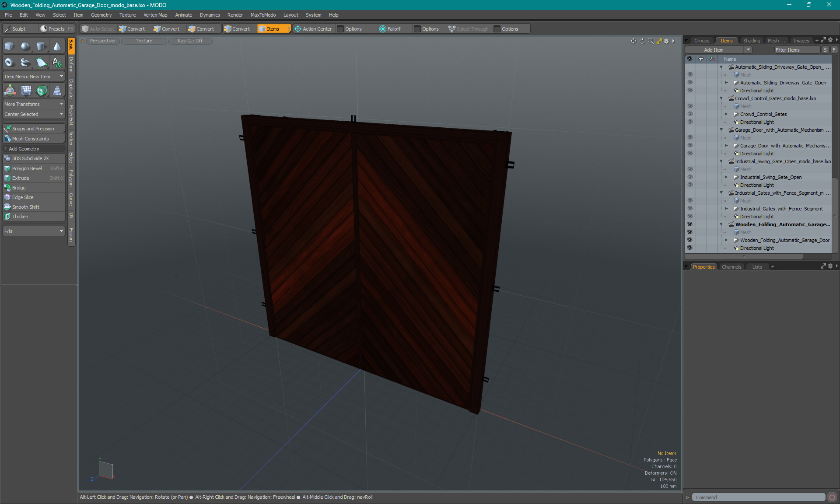Click the perspective grid cone icon

57,91
